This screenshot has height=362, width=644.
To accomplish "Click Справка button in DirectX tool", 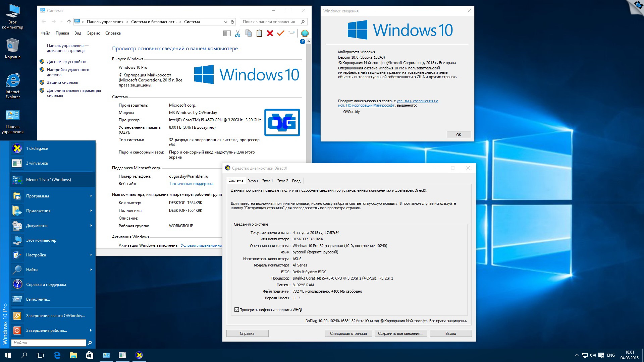I will tap(247, 334).
